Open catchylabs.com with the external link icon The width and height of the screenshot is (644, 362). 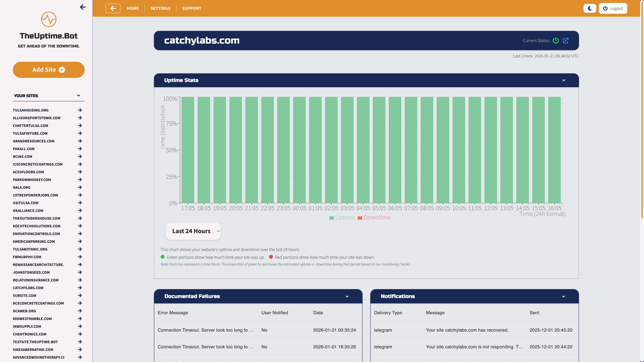pyautogui.click(x=566, y=41)
